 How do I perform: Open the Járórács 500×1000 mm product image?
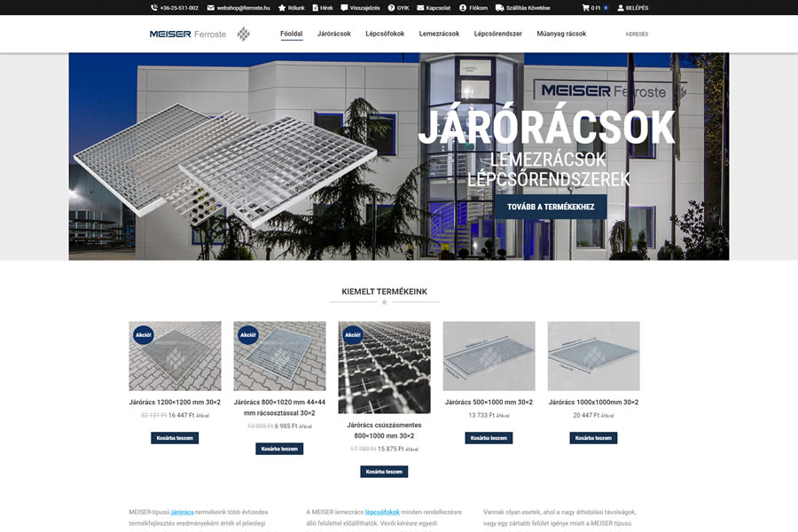pos(489,356)
